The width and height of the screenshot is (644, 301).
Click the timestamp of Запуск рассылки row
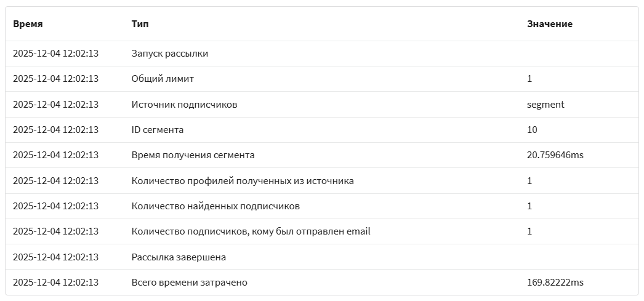click(x=55, y=54)
